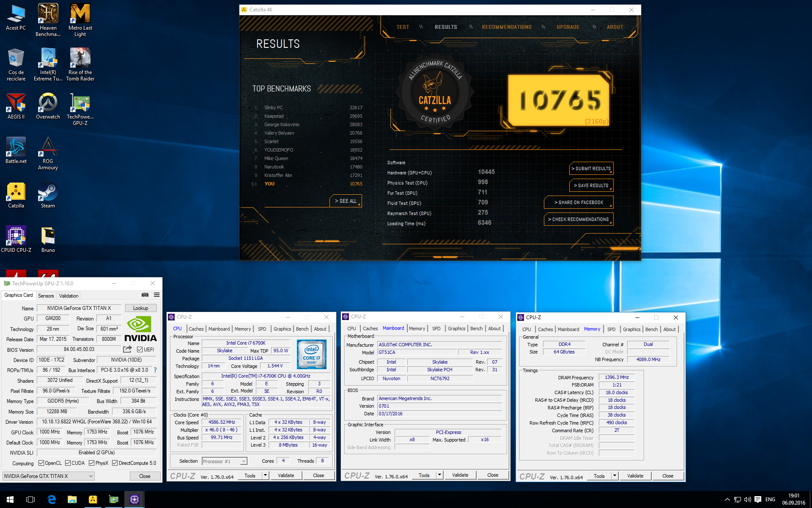Click the taskbar clock and date
Image resolution: width=812 pixels, height=508 pixels.
tap(793, 500)
